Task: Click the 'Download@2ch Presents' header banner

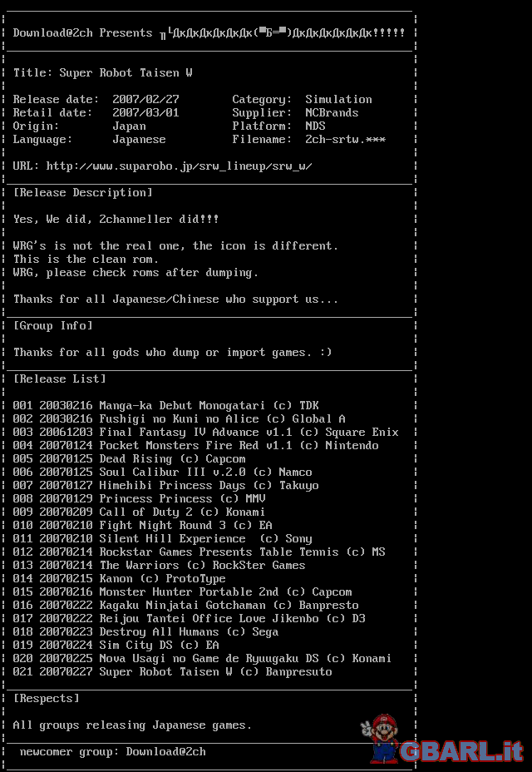Action: coord(209,32)
